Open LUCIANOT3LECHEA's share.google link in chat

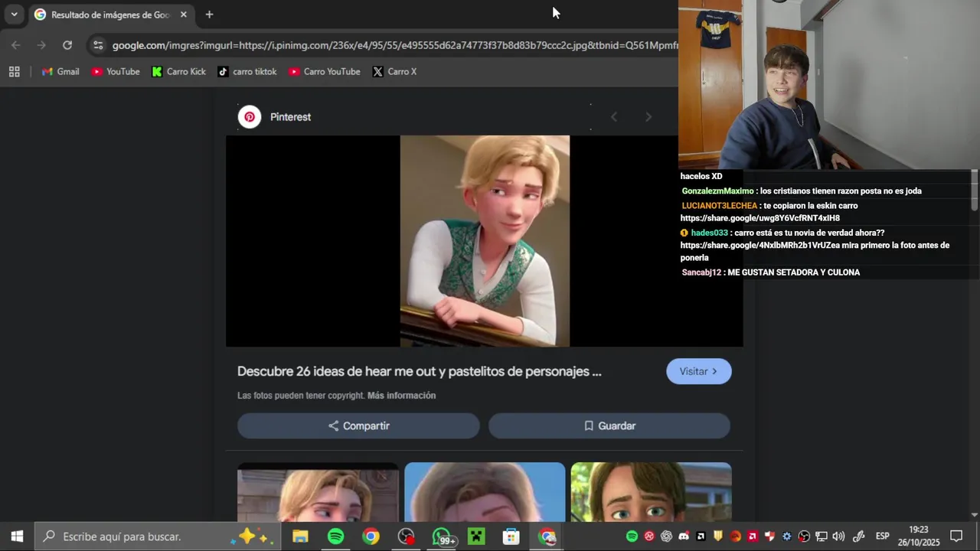(760, 218)
